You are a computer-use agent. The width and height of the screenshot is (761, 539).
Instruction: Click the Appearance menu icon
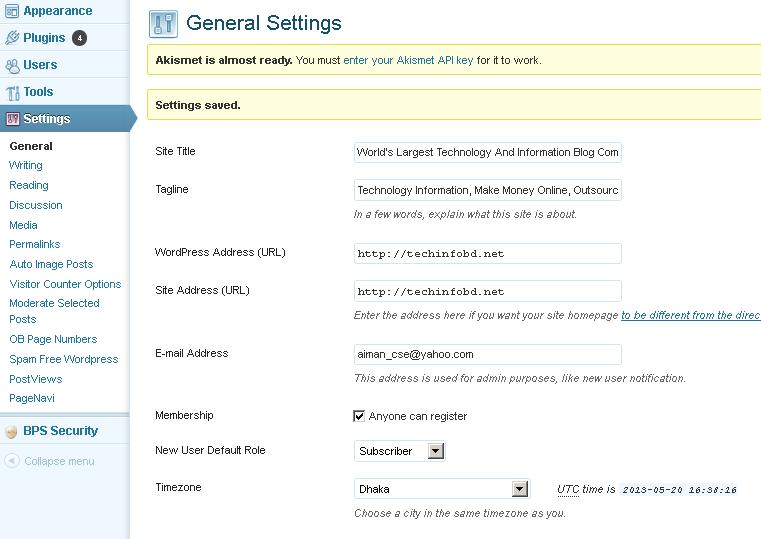click(x=12, y=11)
